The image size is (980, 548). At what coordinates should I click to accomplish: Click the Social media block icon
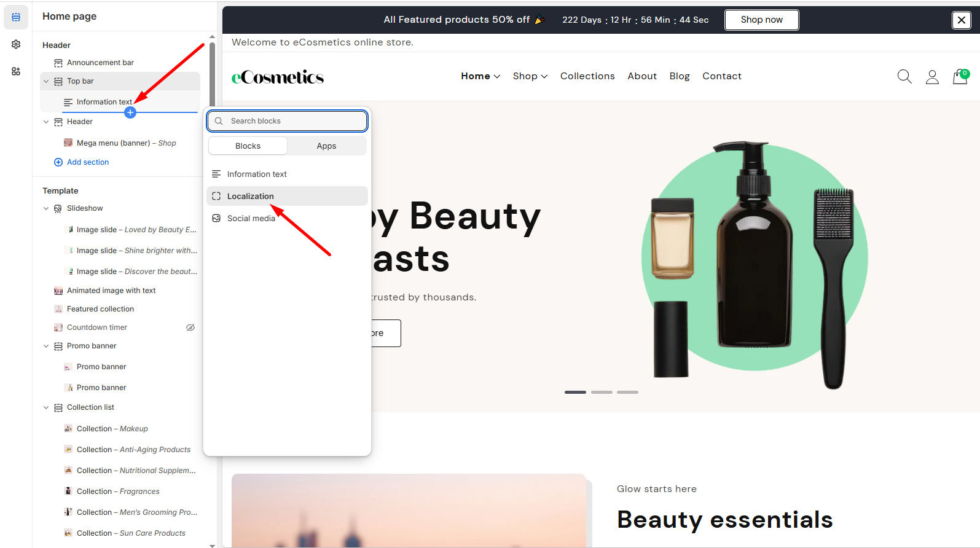pos(216,218)
